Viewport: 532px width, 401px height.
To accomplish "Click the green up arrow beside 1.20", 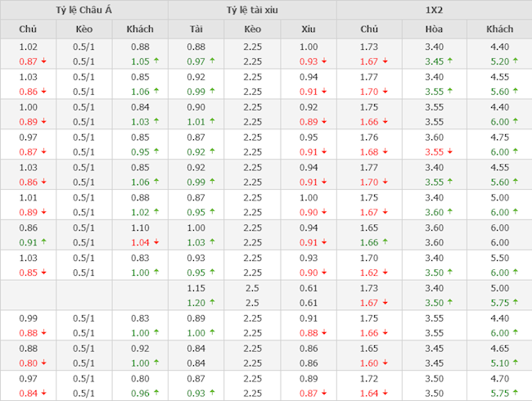I will (213, 302).
